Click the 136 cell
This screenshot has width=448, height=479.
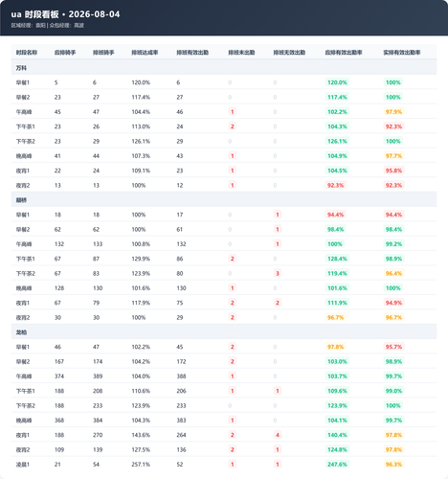pos(181,449)
